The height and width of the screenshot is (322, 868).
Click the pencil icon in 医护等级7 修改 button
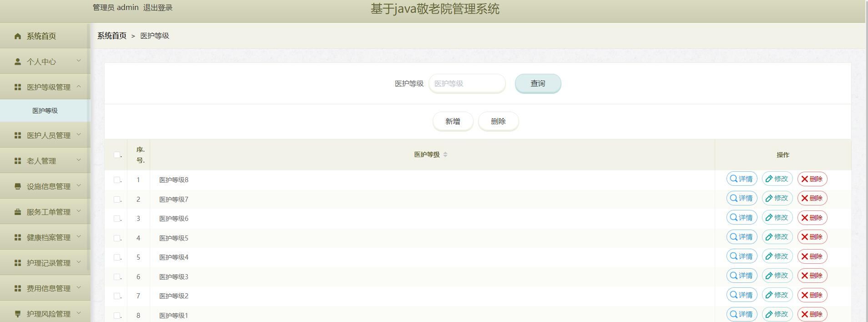769,198
